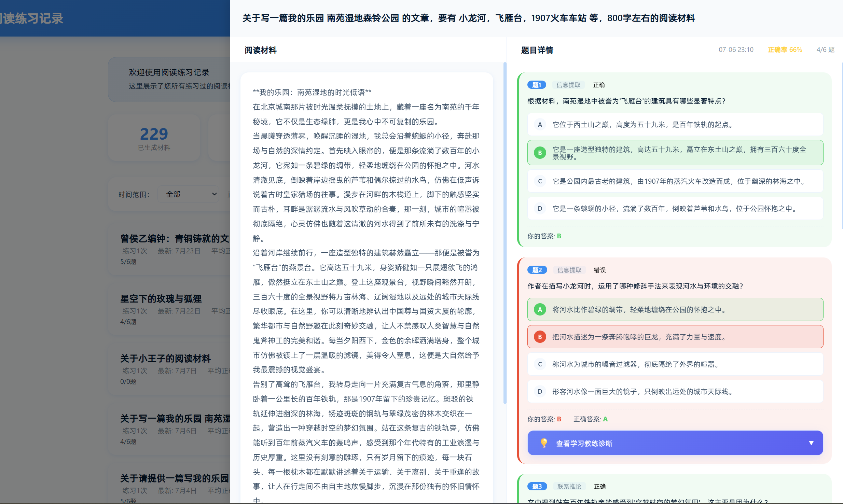This screenshot has height=504, width=843.
Task: Open 关于写一篇我的乐园 南苑湿 record card
Action: click(x=170, y=429)
